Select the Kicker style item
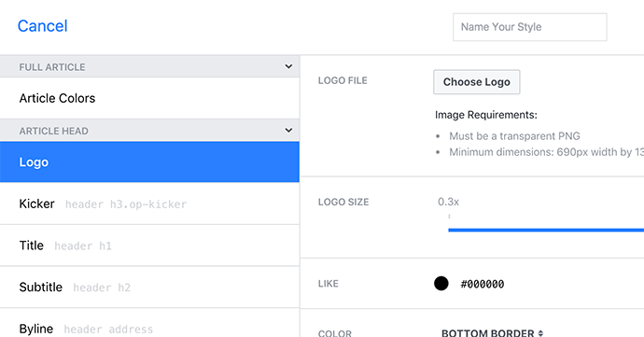Viewport: 644px width, 337px height. click(x=149, y=204)
